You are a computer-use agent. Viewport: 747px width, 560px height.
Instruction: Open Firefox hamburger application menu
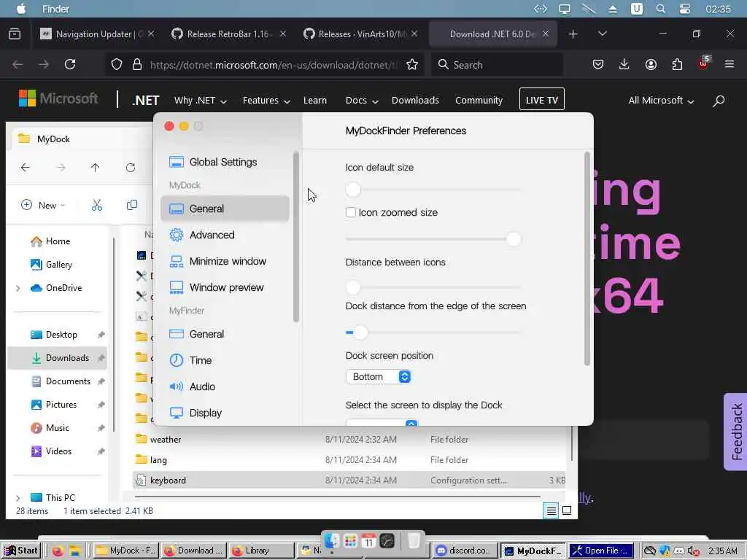coord(729,64)
